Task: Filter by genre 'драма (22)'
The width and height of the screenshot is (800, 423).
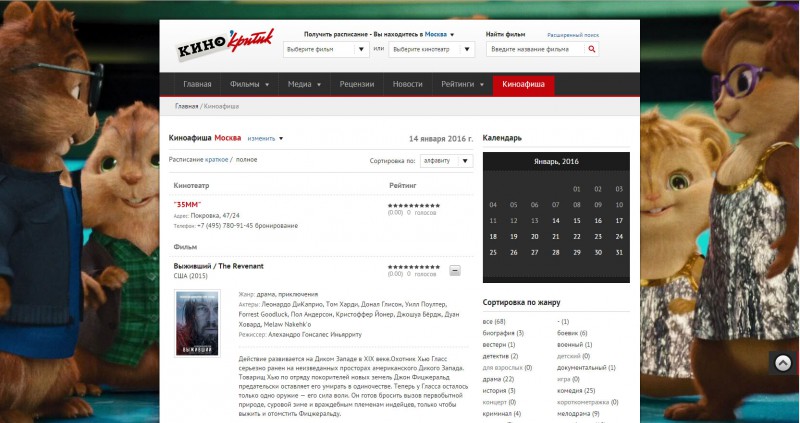Action: [498, 380]
